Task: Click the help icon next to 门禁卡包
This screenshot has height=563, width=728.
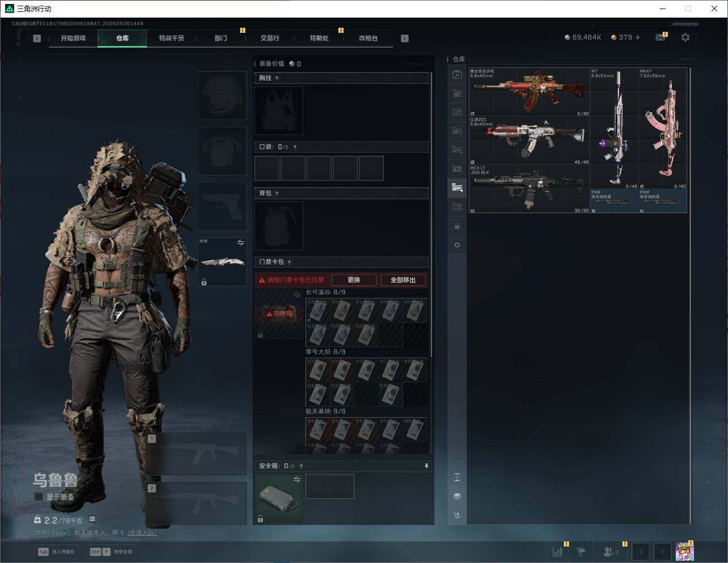Action: [290, 262]
